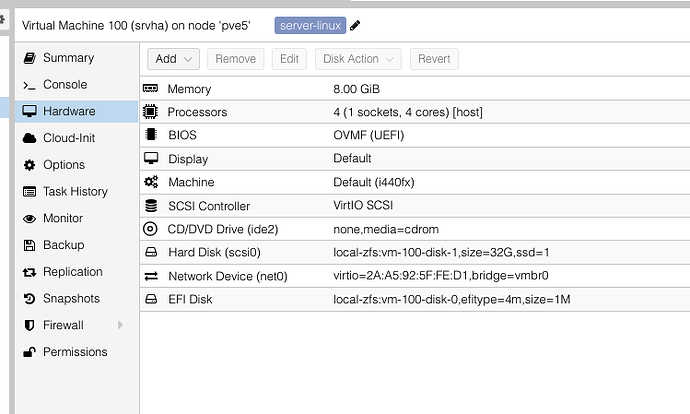The width and height of the screenshot is (690, 414).
Task: Click the SCSI Controller database icon
Action: (x=152, y=206)
